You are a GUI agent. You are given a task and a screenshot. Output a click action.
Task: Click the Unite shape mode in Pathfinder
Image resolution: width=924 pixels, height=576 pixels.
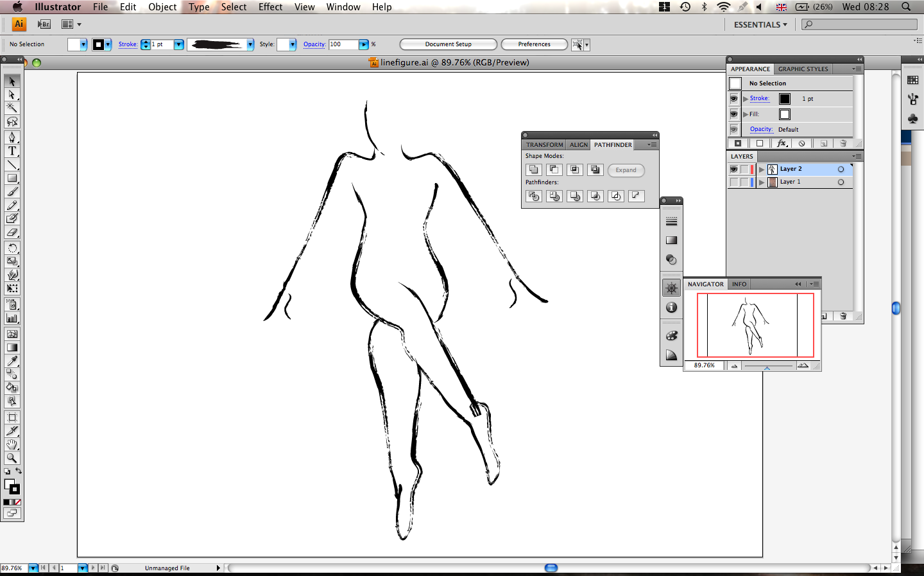(533, 170)
